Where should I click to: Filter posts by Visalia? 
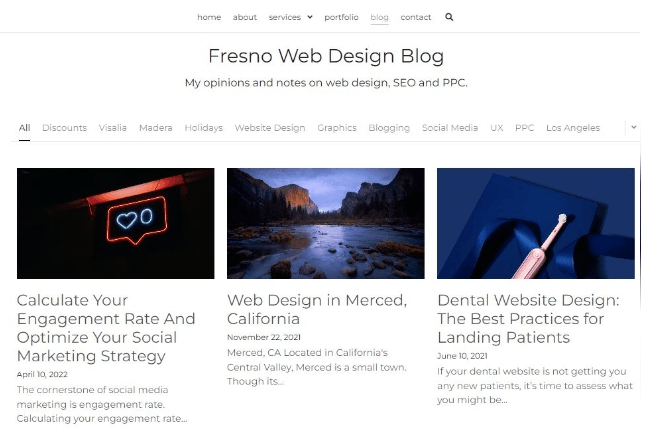[113, 128]
